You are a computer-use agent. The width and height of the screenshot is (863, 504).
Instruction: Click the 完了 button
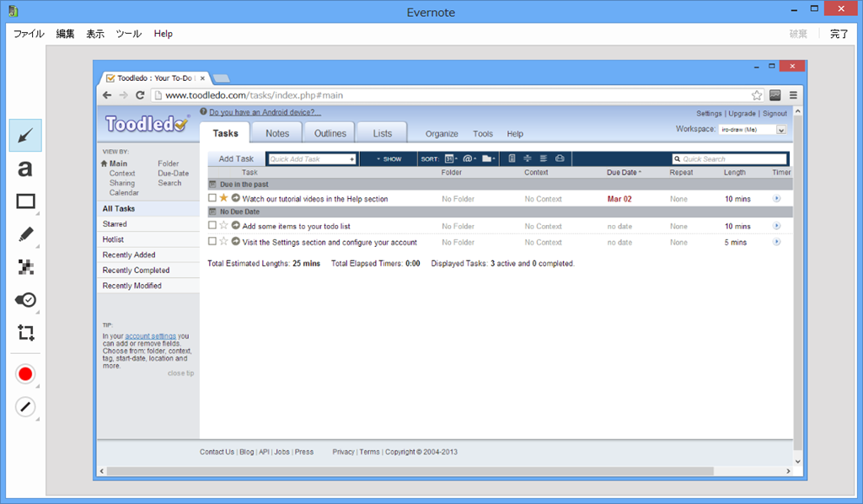pyautogui.click(x=839, y=34)
